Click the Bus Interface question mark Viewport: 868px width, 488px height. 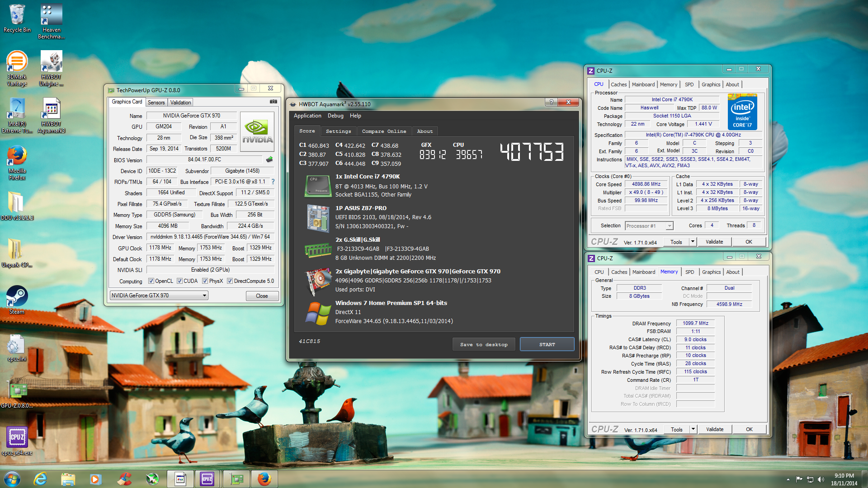[273, 181]
